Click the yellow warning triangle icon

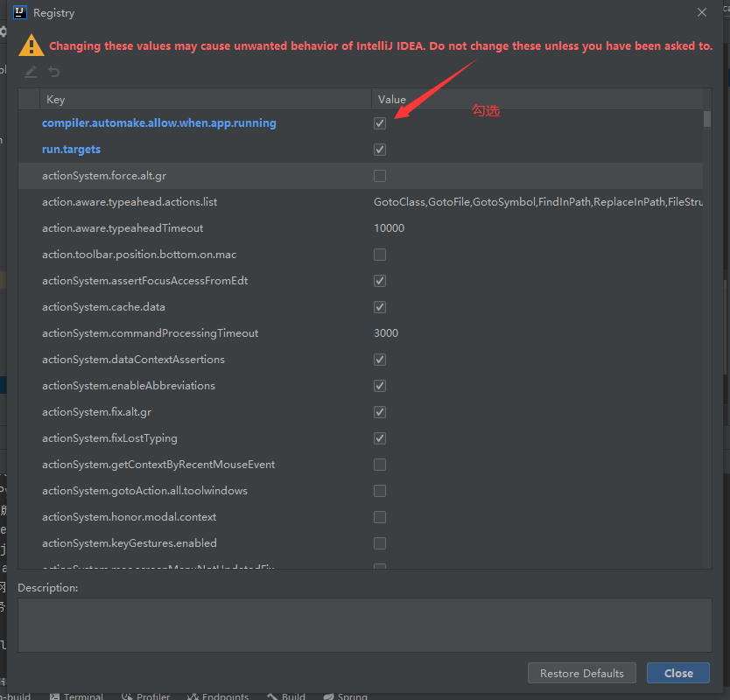tap(32, 45)
